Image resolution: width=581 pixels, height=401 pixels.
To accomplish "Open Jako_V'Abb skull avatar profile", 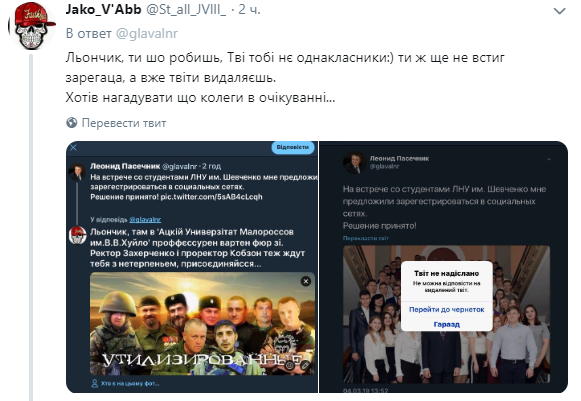I will coord(31,28).
